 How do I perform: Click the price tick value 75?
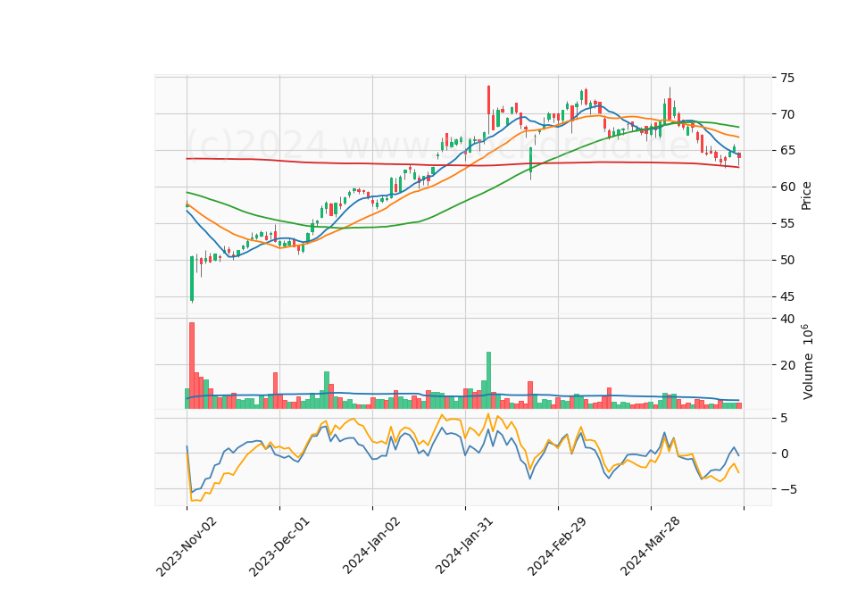787,78
